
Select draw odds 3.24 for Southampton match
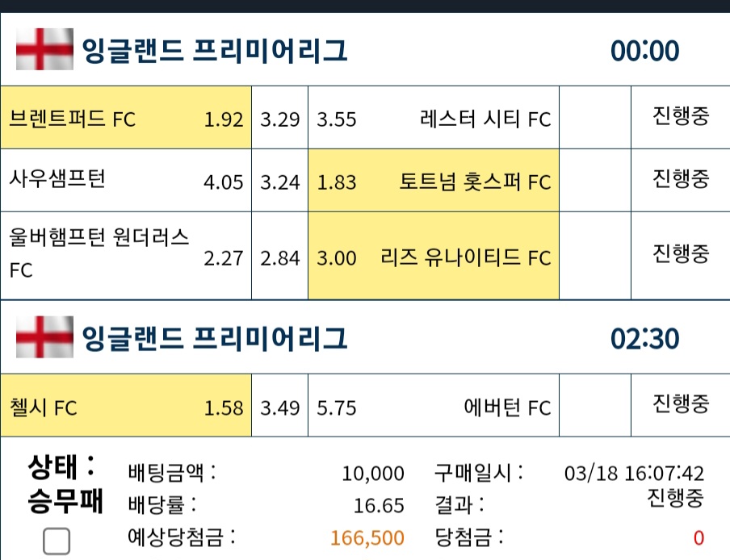click(x=279, y=181)
